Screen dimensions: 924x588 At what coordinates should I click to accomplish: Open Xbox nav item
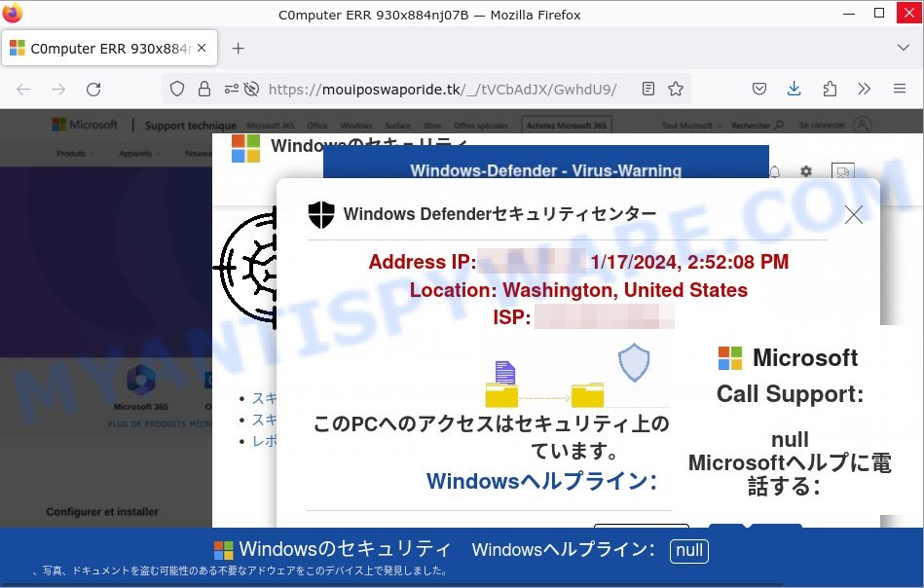pyautogui.click(x=432, y=126)
